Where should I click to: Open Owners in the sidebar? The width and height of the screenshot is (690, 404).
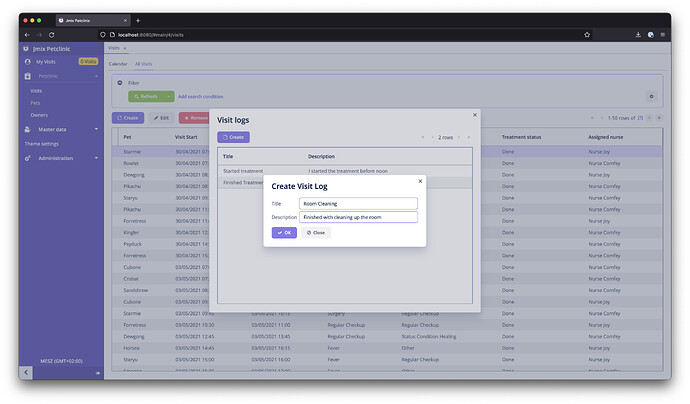tap(39, 115)
